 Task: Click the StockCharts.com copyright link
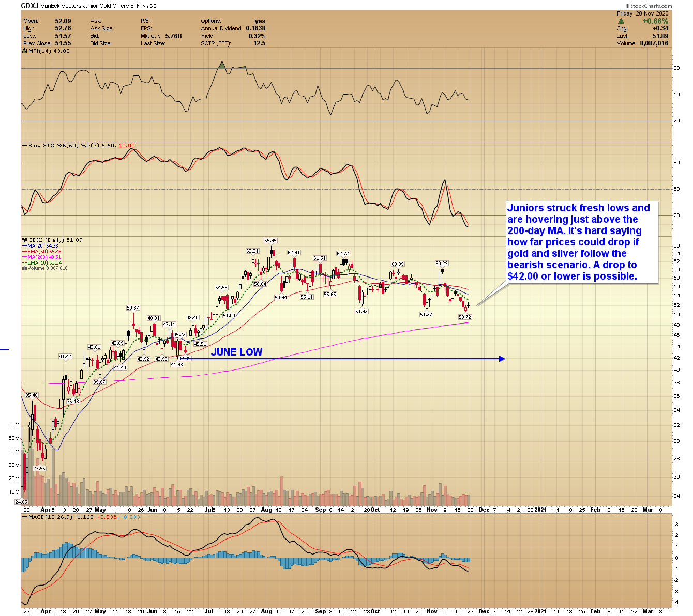[x=647, y=6]
